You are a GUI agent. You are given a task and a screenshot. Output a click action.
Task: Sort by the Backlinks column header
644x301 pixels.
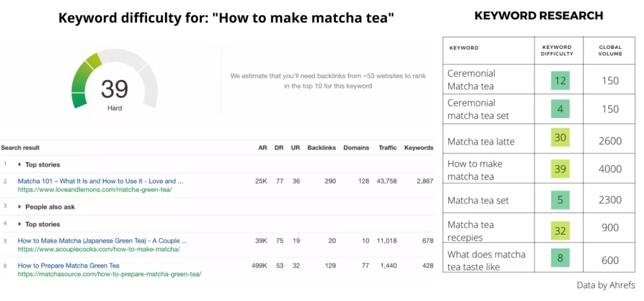(x=322, y=148)
